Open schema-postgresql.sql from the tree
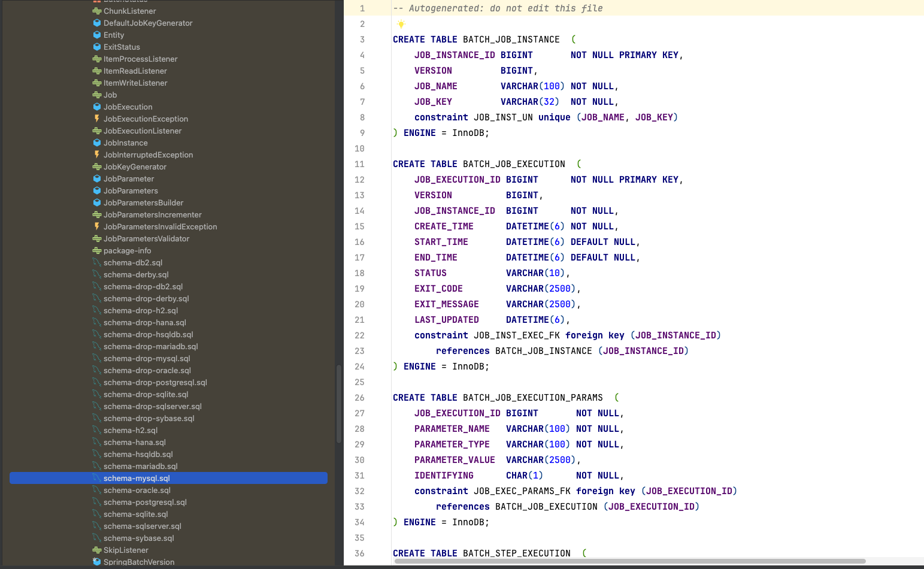 point(146,502)
